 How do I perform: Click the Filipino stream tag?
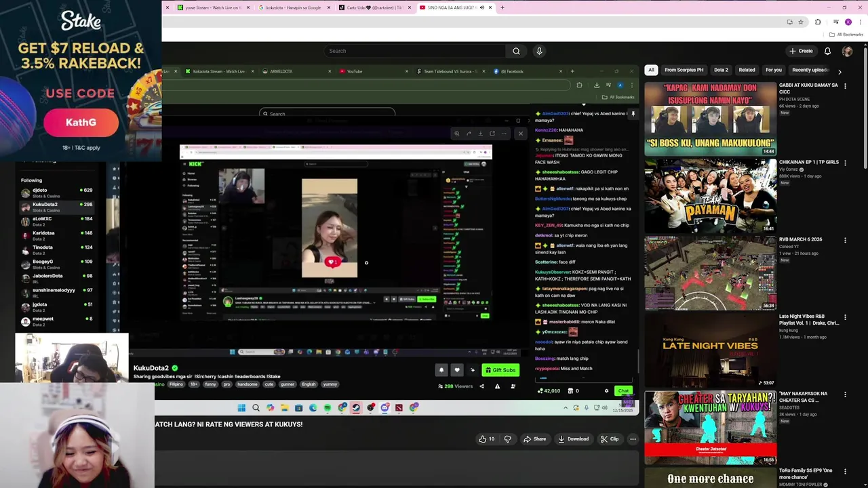176,384
